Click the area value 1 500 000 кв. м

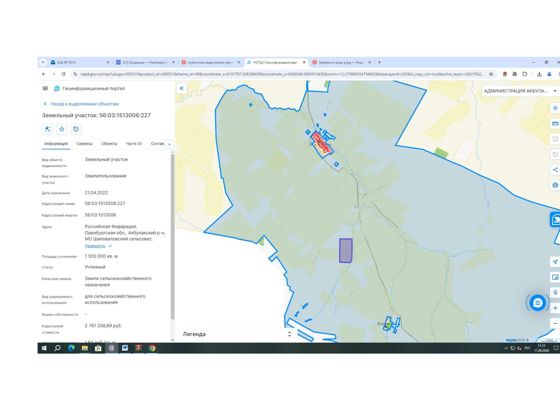[101, 256]
